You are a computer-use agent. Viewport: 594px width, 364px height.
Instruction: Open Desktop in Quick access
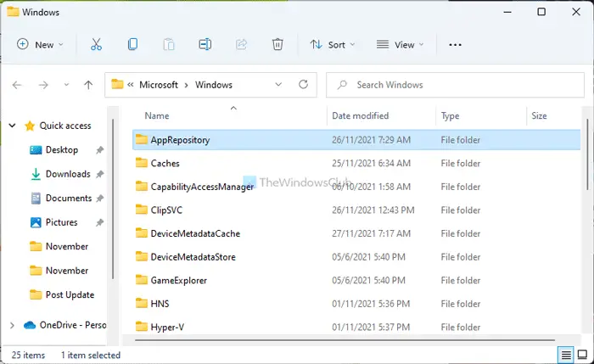[62, 150]
